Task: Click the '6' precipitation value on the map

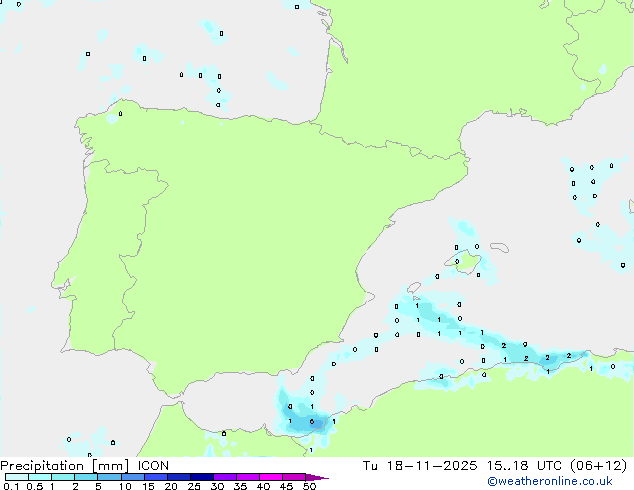Action: coord(312,422)
